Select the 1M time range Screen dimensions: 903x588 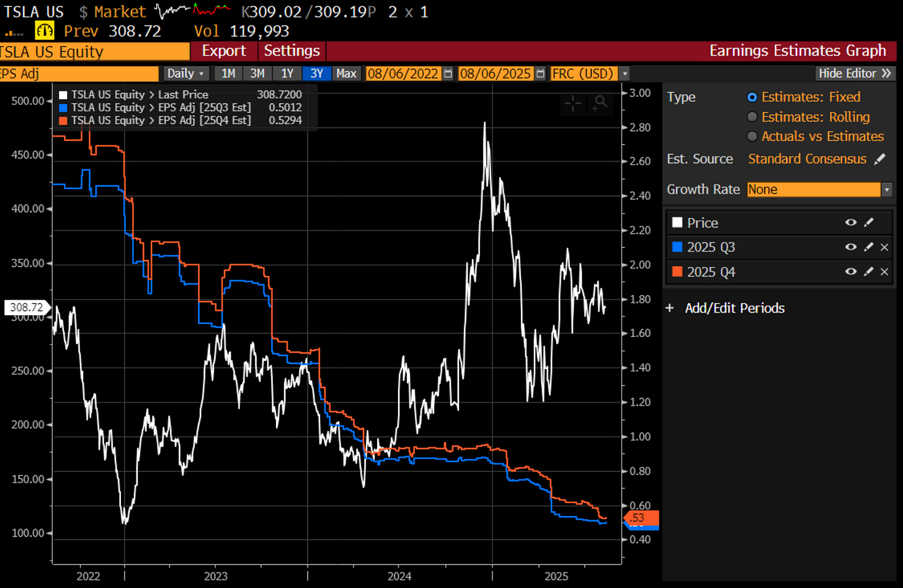[228, 73]
